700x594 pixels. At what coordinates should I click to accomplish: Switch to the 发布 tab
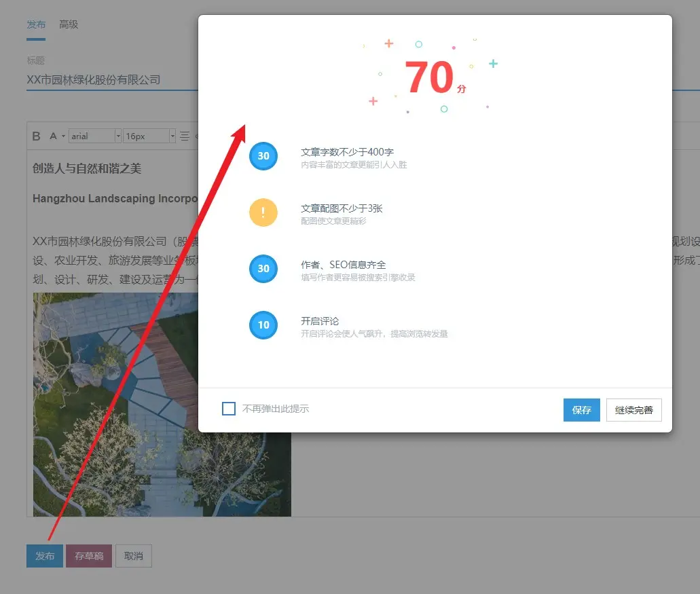pyautogui.click(x=36, y=24)
